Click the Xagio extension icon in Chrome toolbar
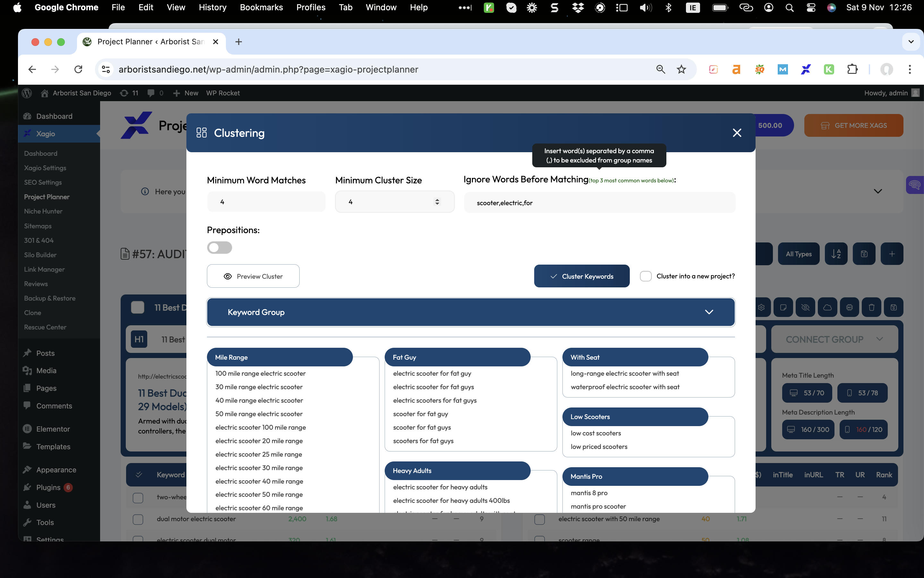Screen dimensions: 924x578 click(806, 69)
